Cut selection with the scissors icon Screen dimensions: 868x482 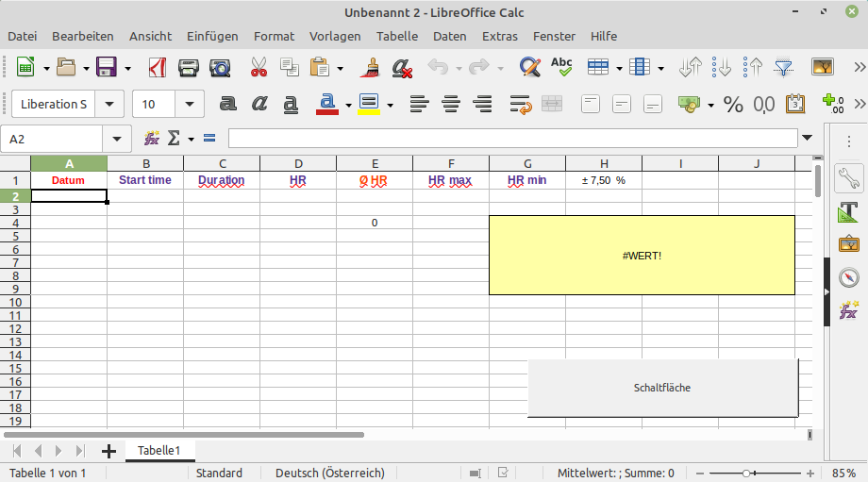(x=259, y=68)
